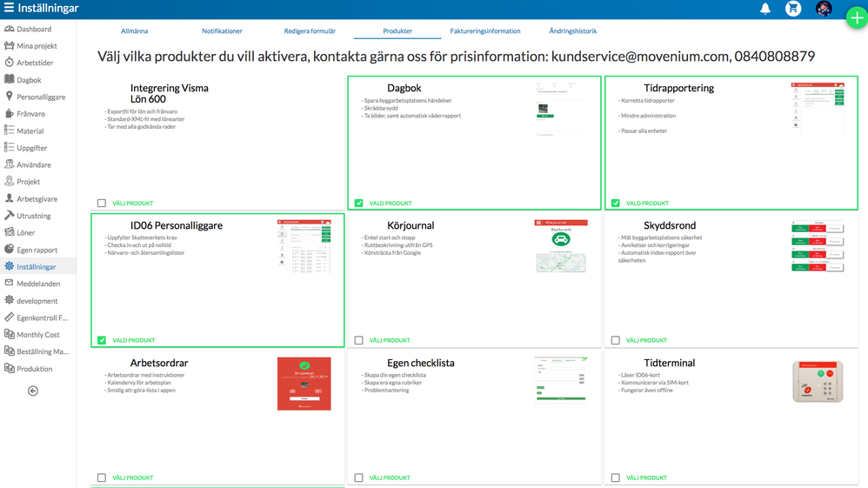868x488 pixels.
Task: Click the Körjournal map thumbnail
Action: click(561, 246)
